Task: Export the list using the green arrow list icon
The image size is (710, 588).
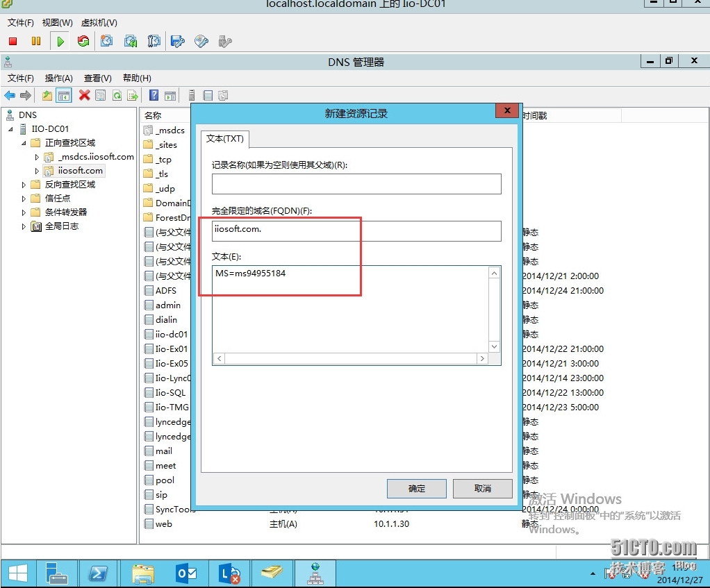Action: pyautogui.click(x=133, y=95)
